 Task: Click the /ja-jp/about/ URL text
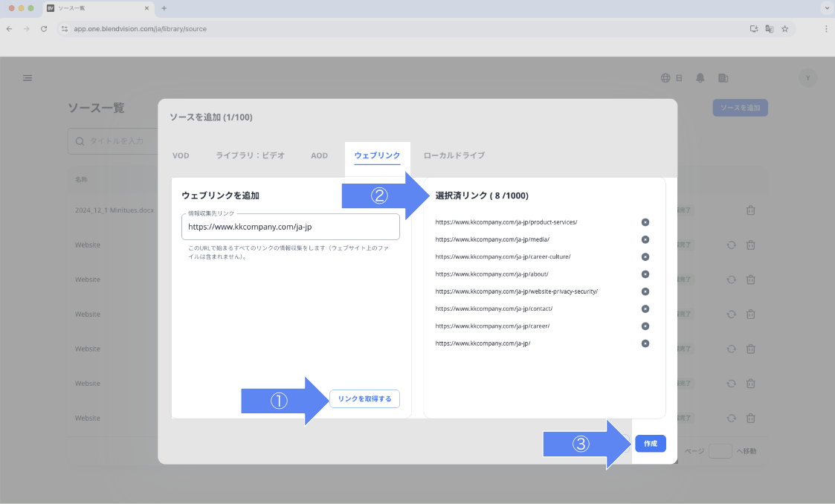pyautogui.click(x=491, y=274)
